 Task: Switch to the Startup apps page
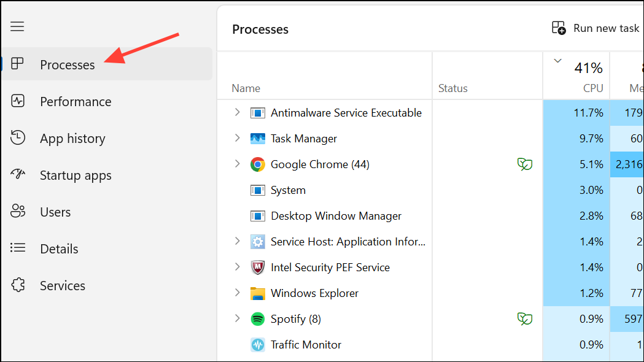click(x=76, y=175)
